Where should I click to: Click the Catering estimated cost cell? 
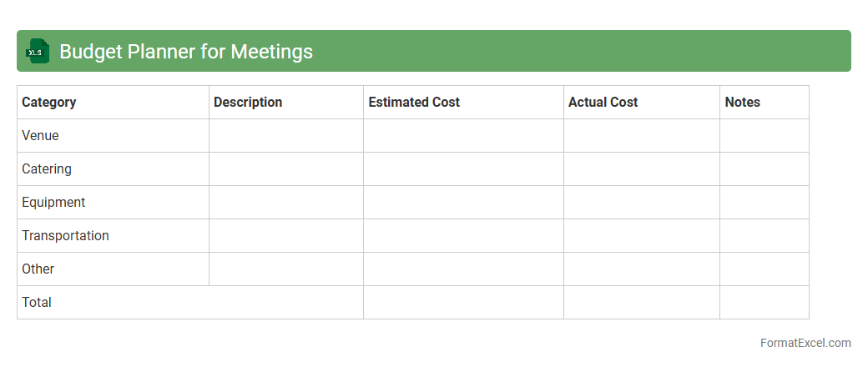click(x=463, y=169)
